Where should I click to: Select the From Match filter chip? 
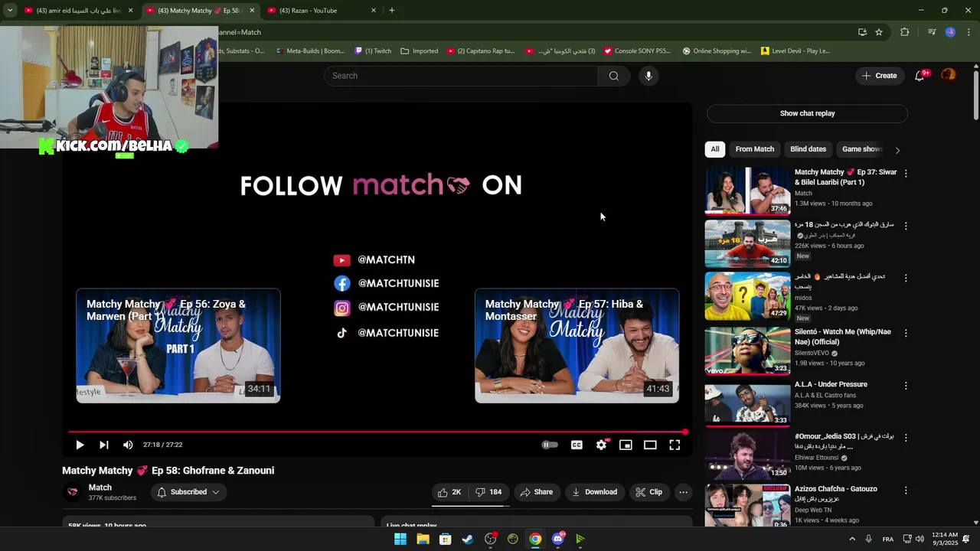tap(755, 149)
